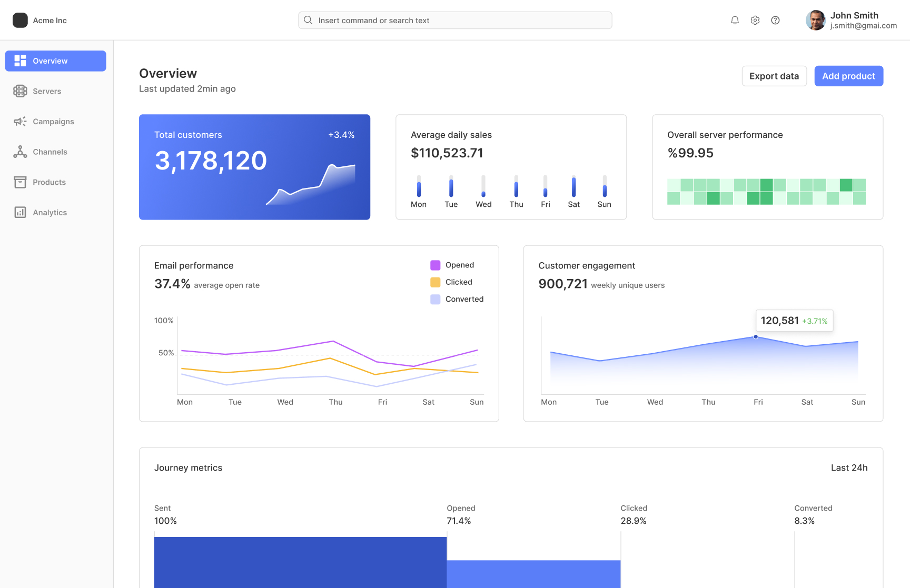The height and width of the screenshot is (588, 910).
Task: Click the 120,581 engagement tooltip
Action: (795, 321)
